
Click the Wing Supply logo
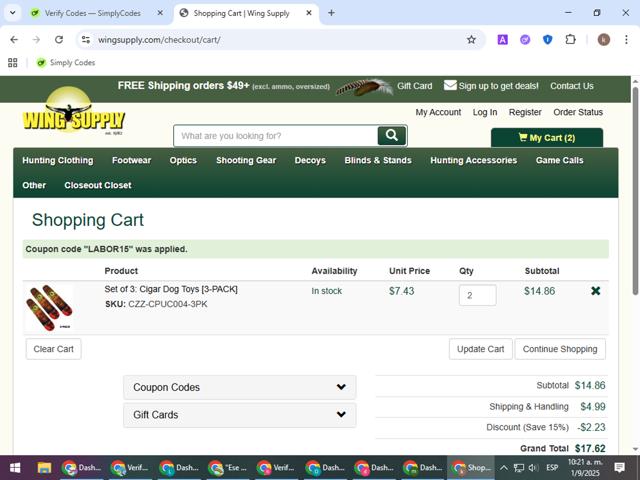[73, 111]
